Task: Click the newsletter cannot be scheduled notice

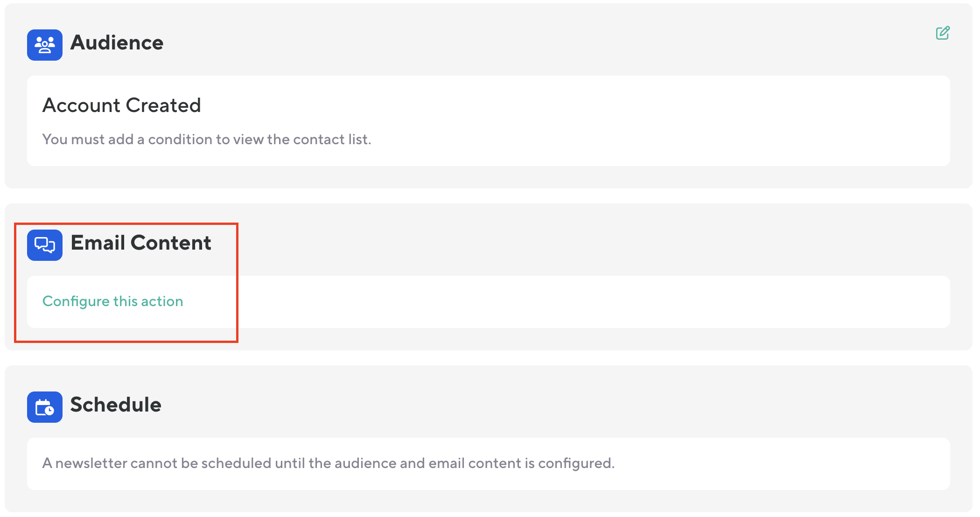Action: [x=328, y=463]
